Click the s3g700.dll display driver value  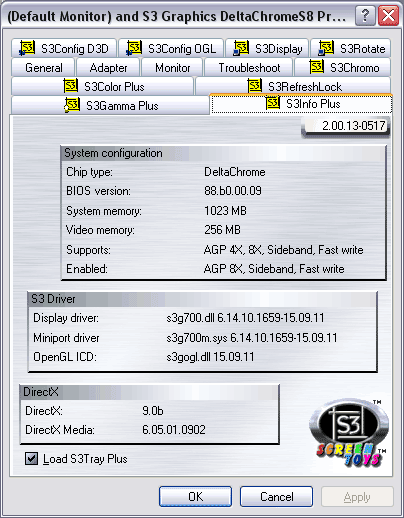pos(245,318)
